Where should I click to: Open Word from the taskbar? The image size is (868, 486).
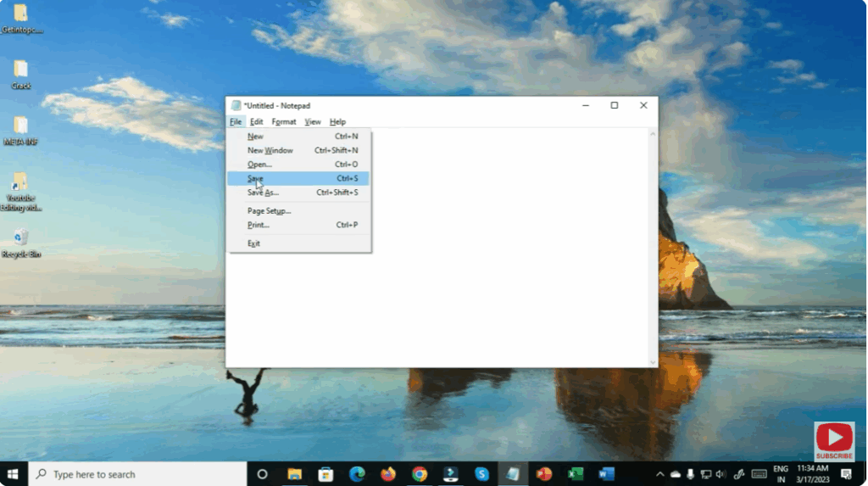point(606,474)
